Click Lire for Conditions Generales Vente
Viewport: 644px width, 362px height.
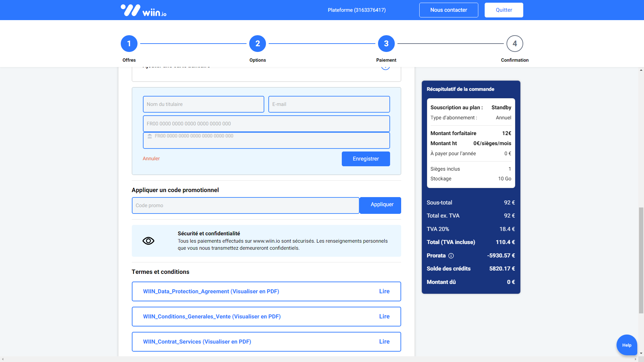pyautogui.click(x=384, y=316)
